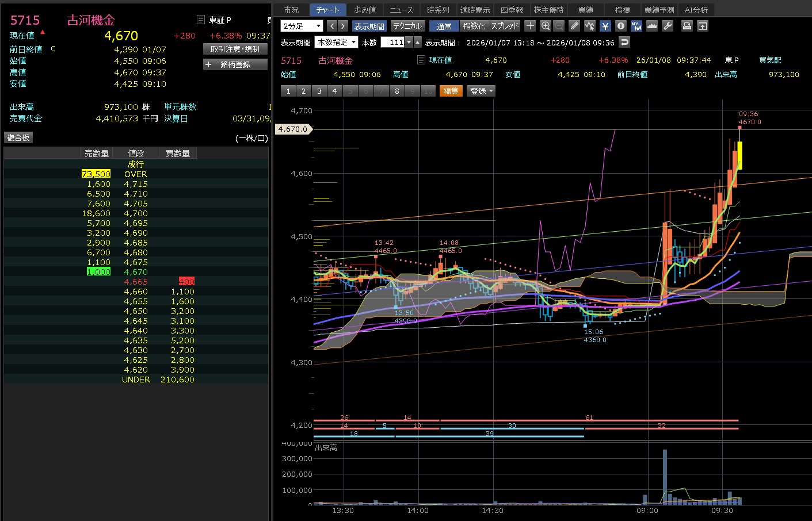The image size is (812, 521).
Task: Click the info circle icon
Action: coord(620,26)
